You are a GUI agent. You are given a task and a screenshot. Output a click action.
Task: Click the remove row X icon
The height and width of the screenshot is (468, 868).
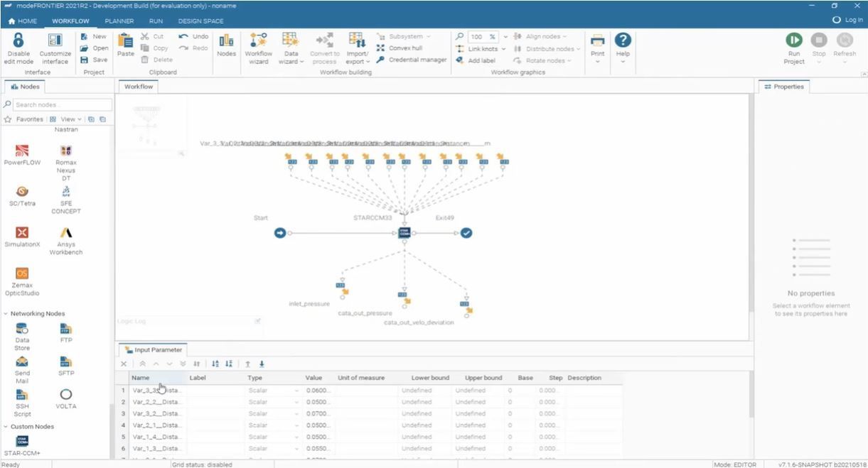point(124,364)
